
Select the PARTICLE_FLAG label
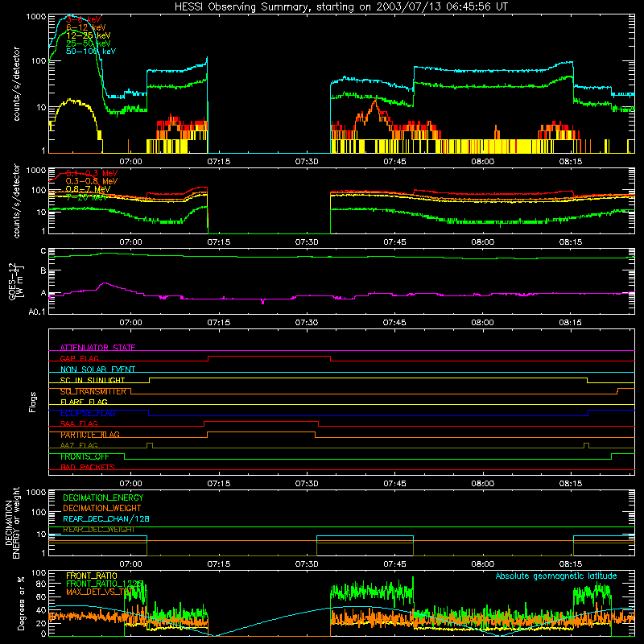(x=90, y=435)
